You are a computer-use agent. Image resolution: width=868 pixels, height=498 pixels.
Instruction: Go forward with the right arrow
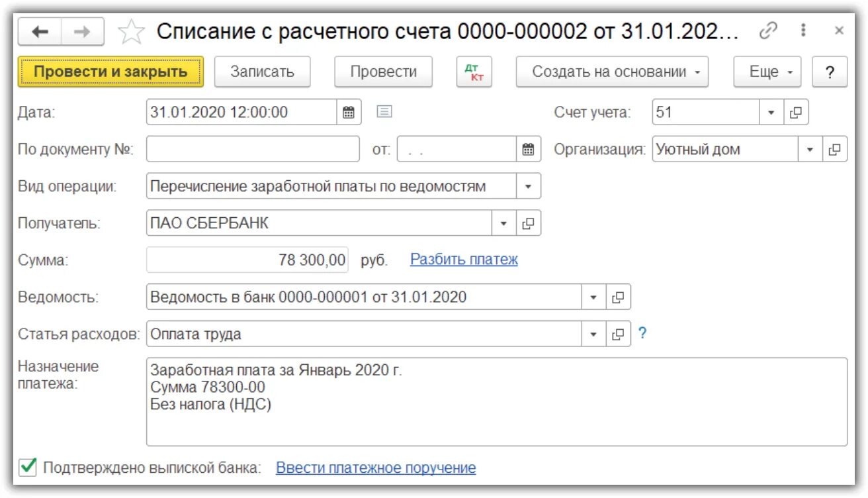point(82,32)
